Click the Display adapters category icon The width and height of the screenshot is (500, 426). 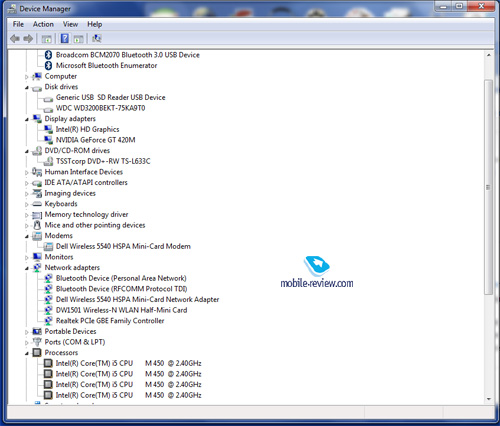pos(37,119)
